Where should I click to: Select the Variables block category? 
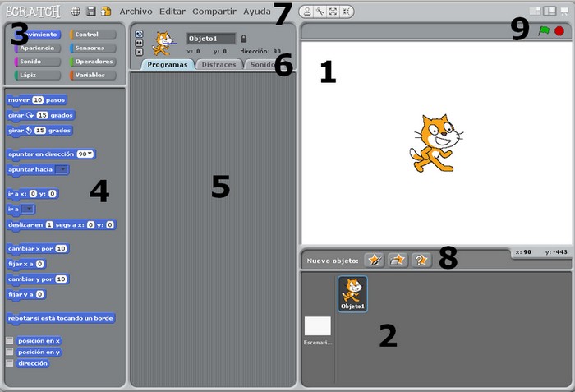point(93,75)
